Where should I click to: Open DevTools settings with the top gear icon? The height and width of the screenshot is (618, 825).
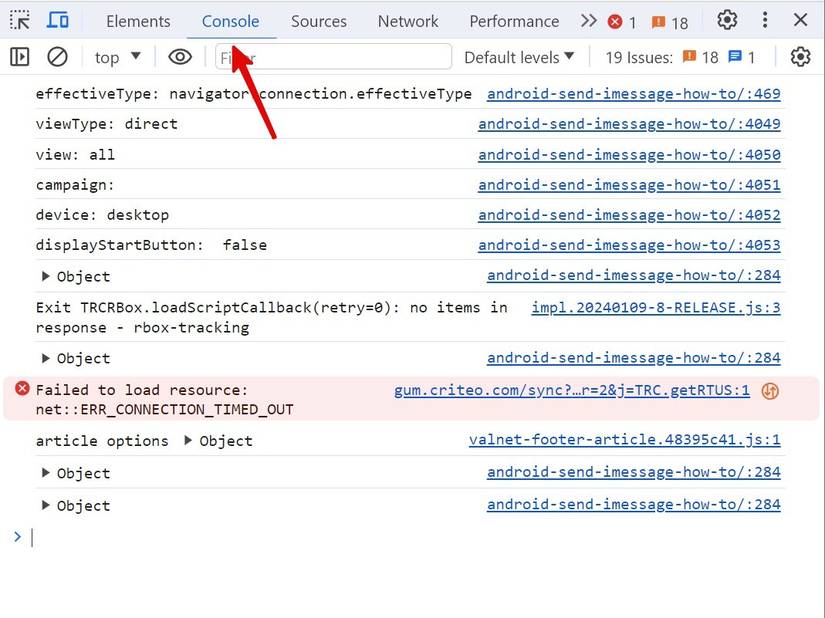click(726, 19)
